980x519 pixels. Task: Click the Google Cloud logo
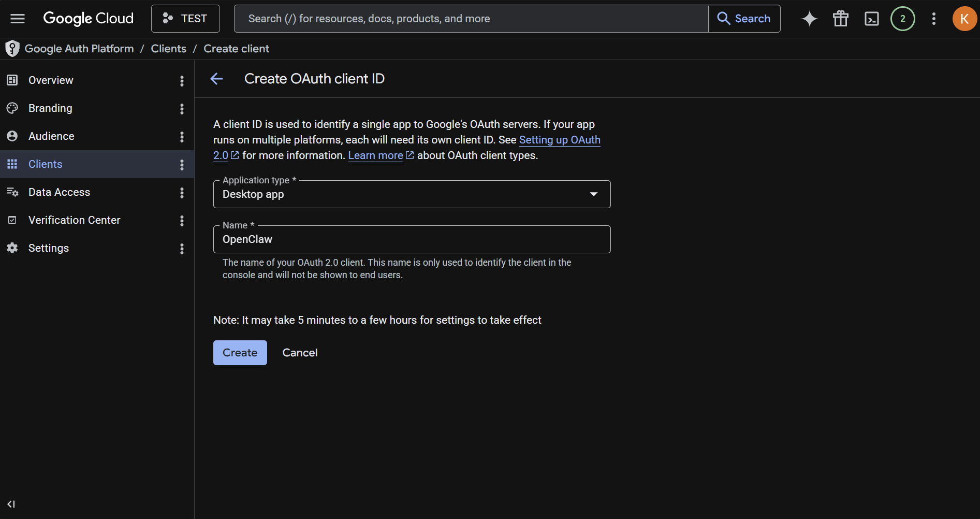(88, 19)
